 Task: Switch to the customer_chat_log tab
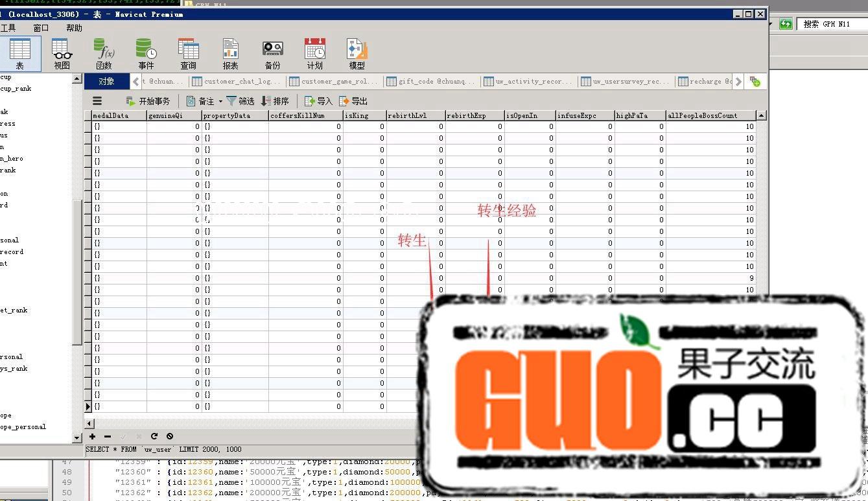click(237, 82)
